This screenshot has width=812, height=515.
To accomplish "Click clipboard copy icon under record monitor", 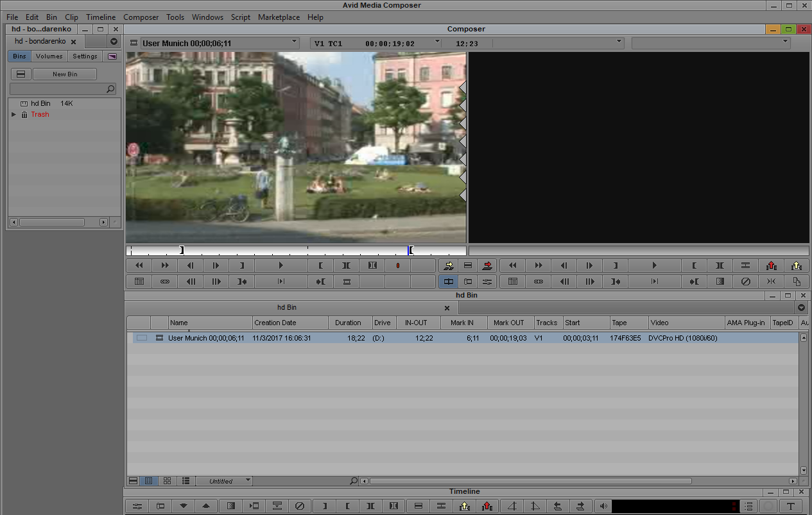I will (x=797, y=282).
